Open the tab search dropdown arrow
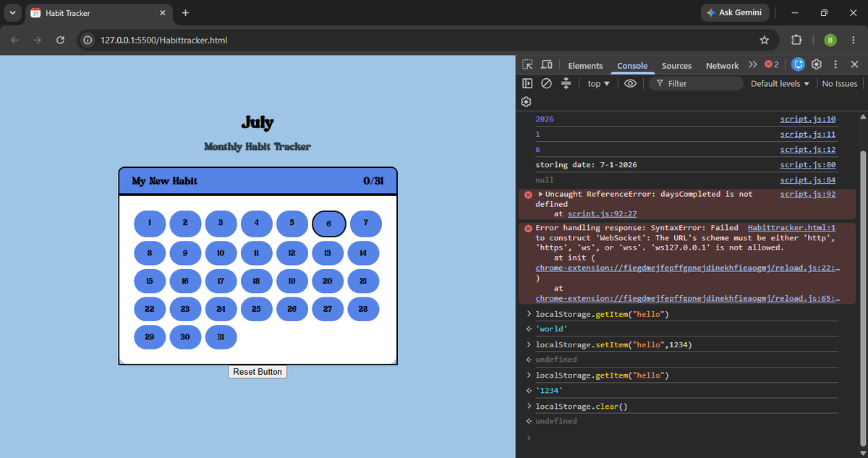The image size is (868, 458). coord(12,13)
